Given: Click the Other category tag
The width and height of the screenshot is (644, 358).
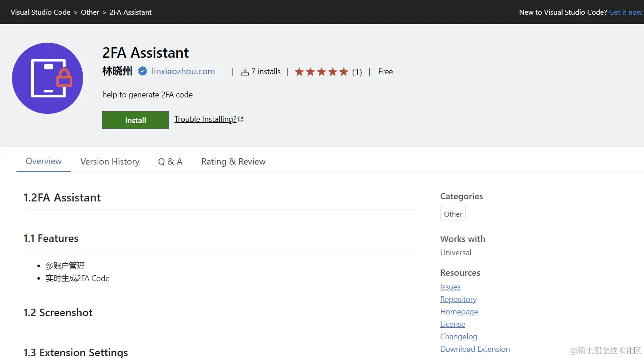Looking at the screenshot, I should click(453, 214).
